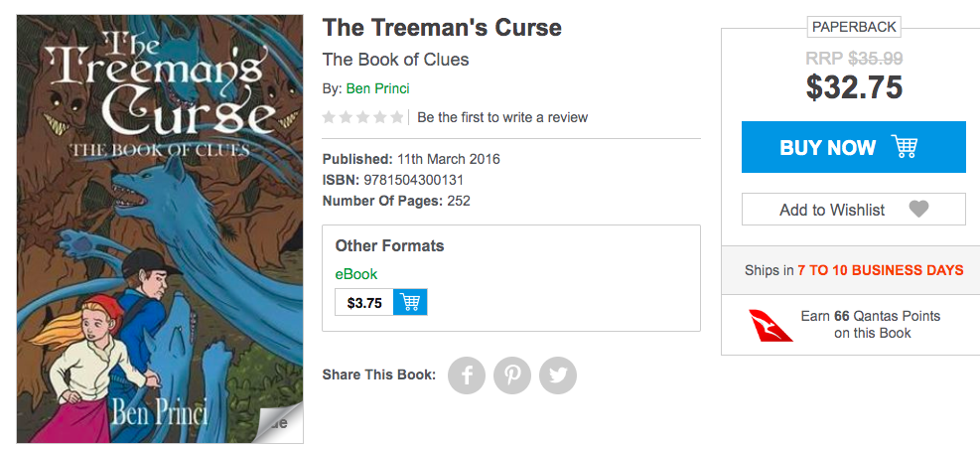Click the page curl on the cover corner

(x=278, y=422)
